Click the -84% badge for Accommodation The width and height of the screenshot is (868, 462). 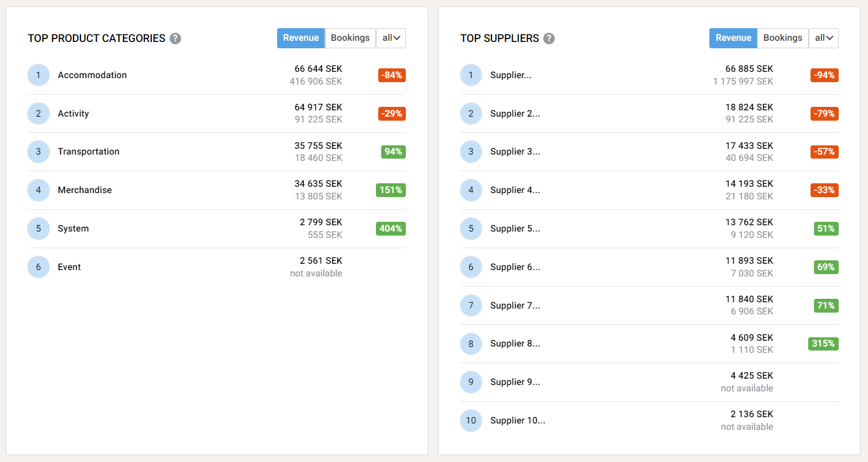pos(392,75)
